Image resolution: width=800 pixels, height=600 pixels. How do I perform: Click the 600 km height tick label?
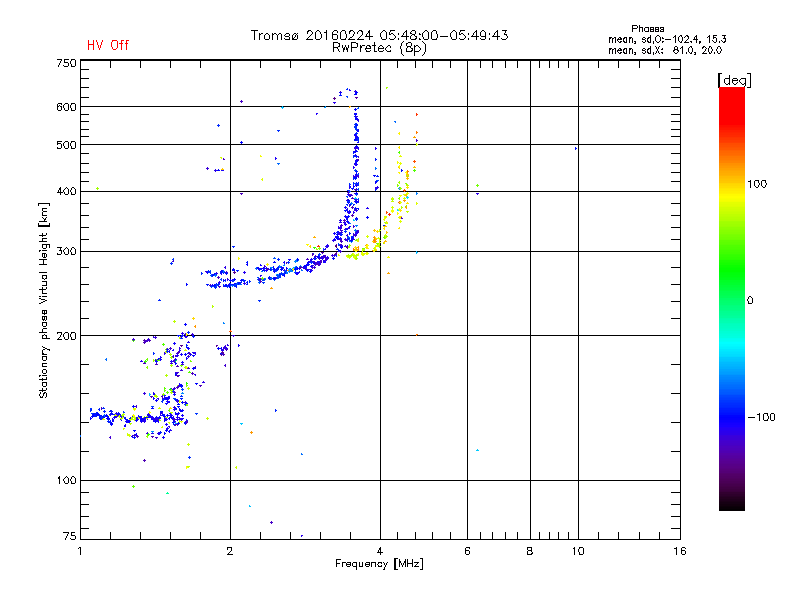(x=66, y=107)
